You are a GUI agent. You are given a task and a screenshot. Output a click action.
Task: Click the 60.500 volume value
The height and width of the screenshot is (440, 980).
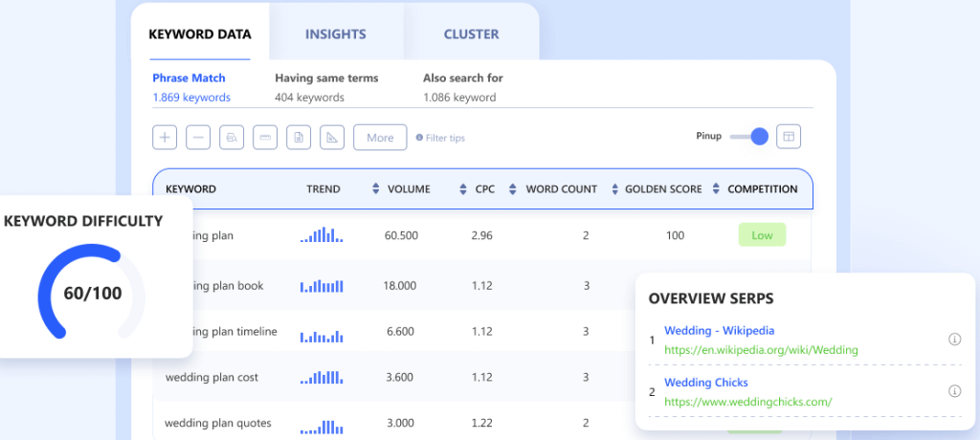(401, 235)
